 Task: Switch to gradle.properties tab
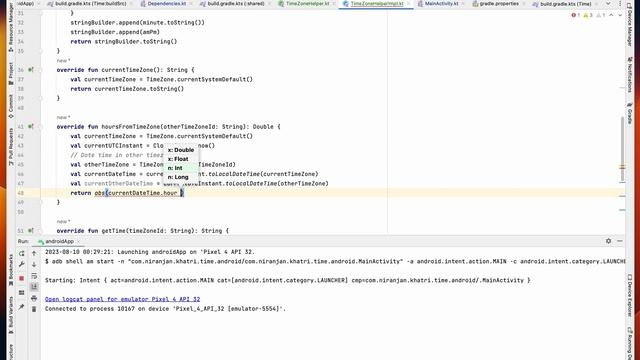tap(499, 4)
